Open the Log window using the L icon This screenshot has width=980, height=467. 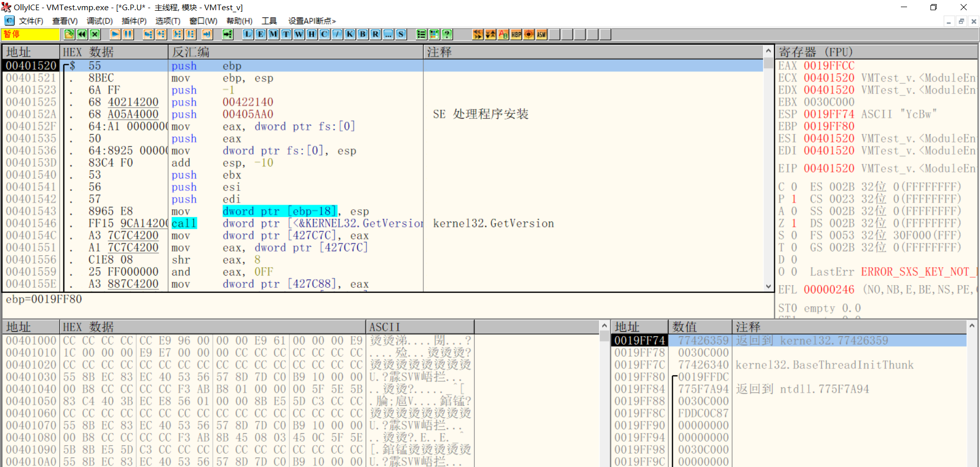point(248,34)
